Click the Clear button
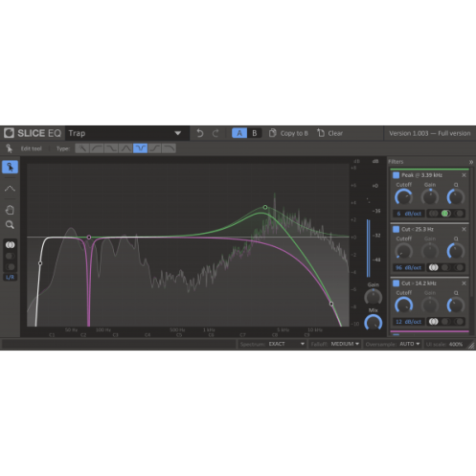This screenshot has width=476, height=476. tap(329, 133)
